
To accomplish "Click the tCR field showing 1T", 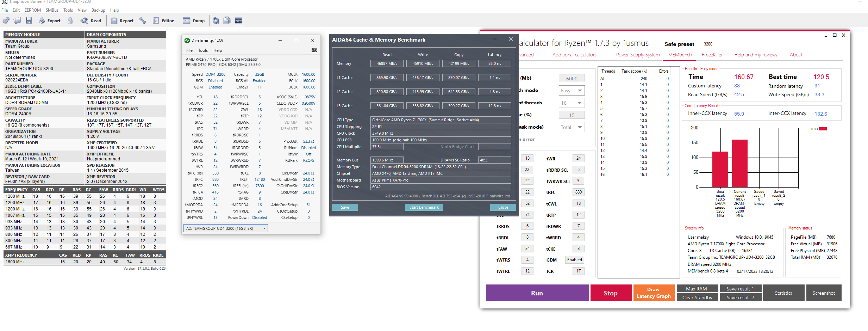I will pyautogui.click(x=579, y=271).
